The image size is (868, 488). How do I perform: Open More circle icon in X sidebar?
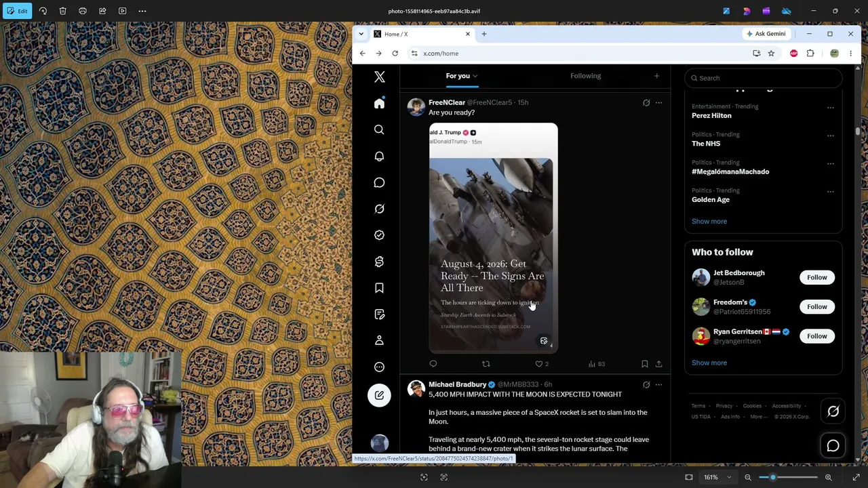pos(379,367)
